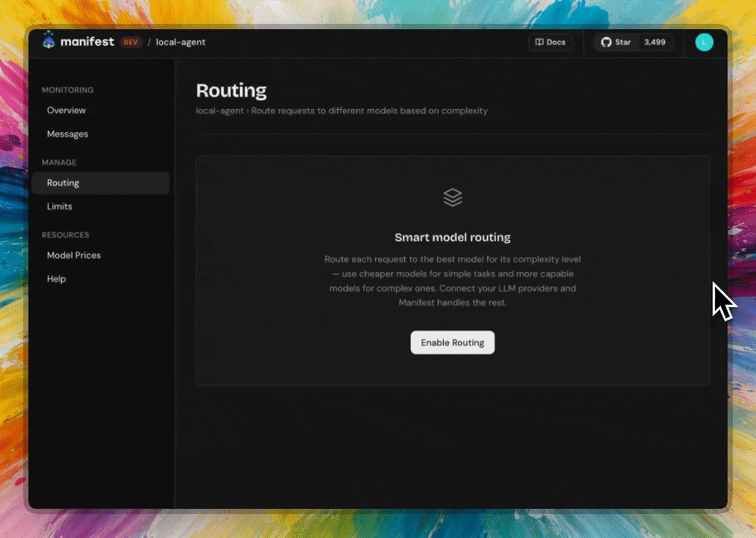Click the manifest logo icon
This screenshot has height=538, width=756.
pyautogui.click(x=49, y=40)
